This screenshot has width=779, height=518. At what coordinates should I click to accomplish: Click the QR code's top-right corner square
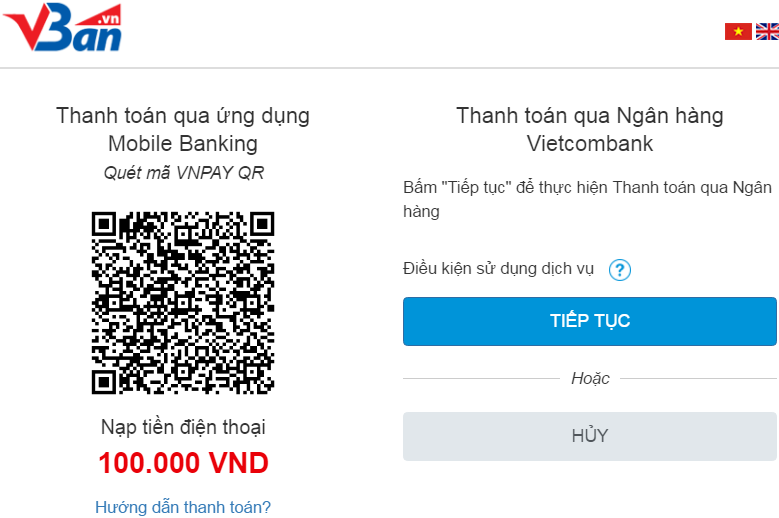click(262, 223)
